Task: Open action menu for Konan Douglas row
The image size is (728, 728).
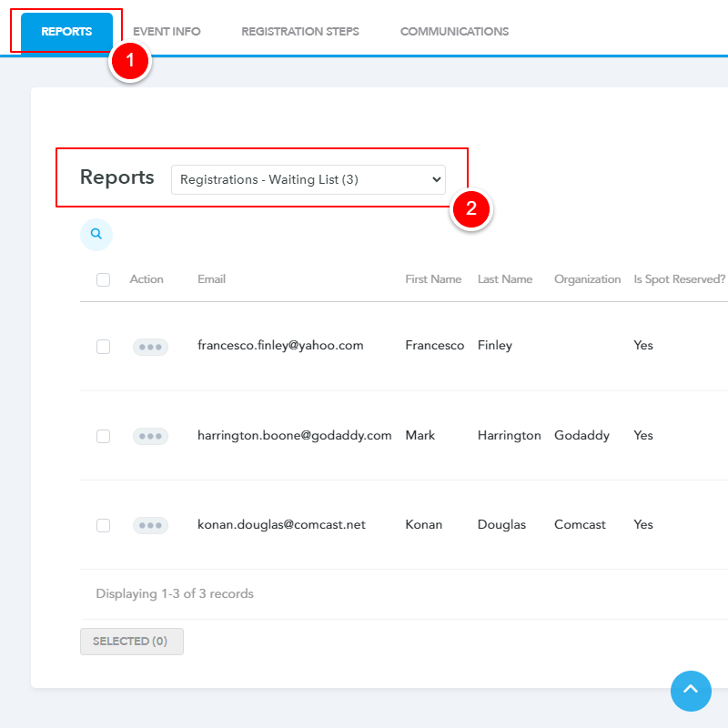Action: tap(150, 525)
